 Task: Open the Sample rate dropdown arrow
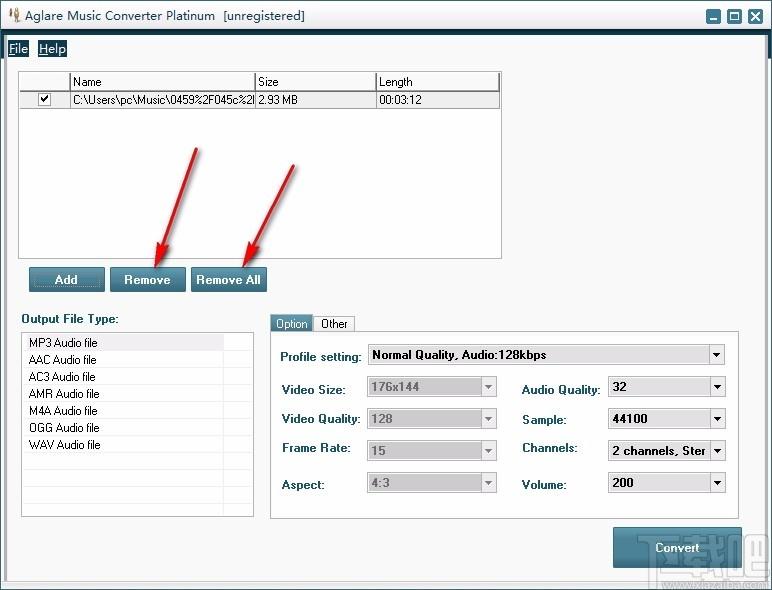tap(717, 419)
